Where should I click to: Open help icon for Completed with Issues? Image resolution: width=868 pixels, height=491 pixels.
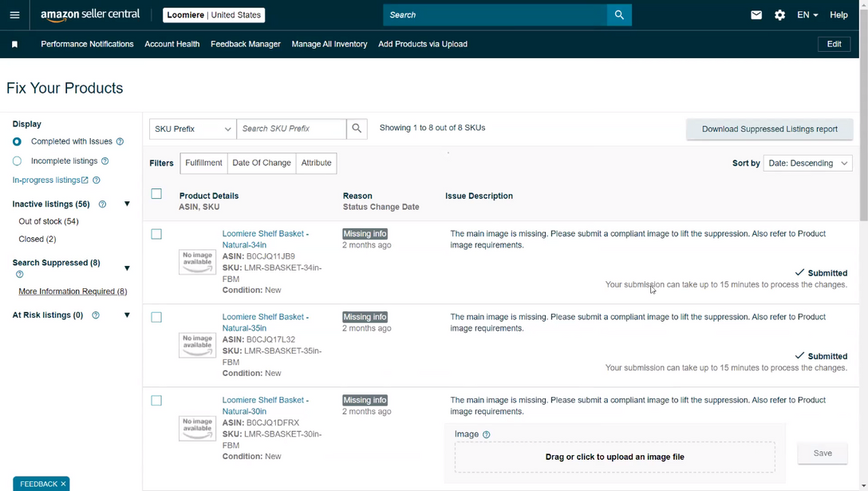click(120, 142)
